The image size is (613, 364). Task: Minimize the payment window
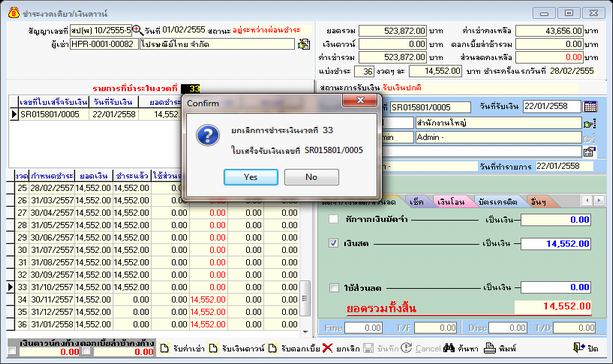tap(544, 13)
